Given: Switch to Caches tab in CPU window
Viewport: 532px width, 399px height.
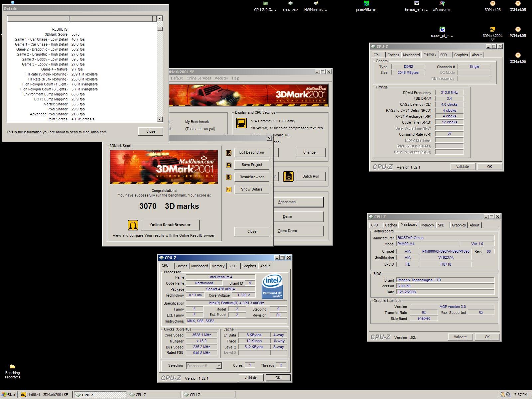Looking at the screenshot, I should click(181, 266).
